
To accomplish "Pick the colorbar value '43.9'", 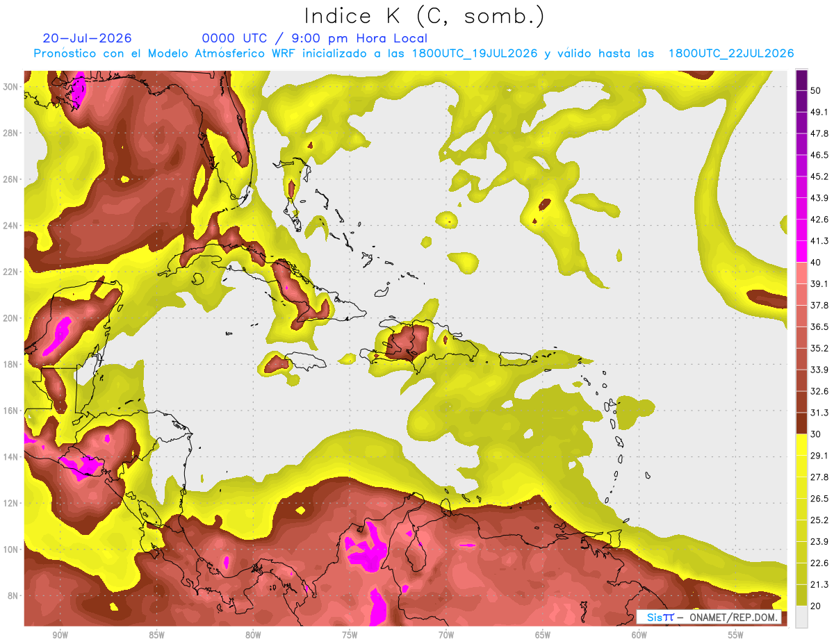I will coord(819,198).
